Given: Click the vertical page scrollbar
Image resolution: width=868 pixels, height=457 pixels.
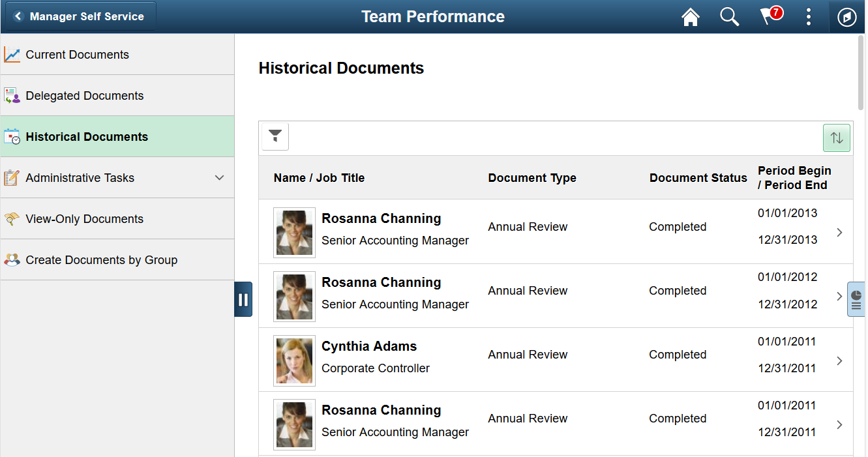Looking at the screenshot, I should (861, 72).
